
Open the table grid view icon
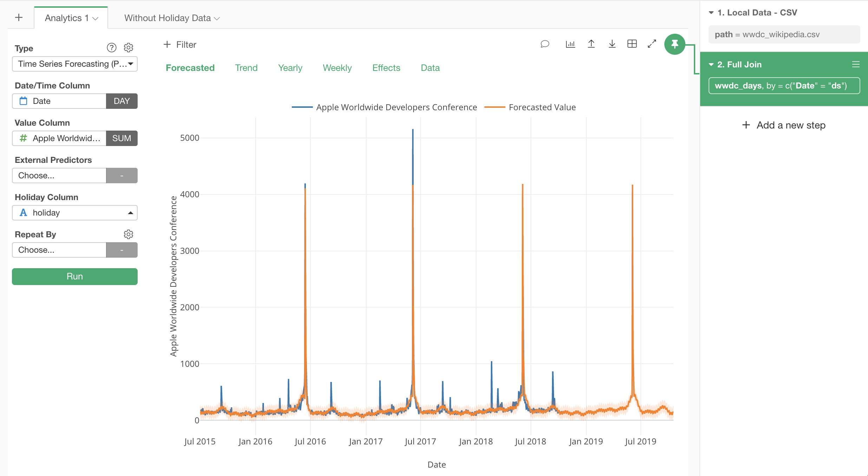pyautogui.click(x=632, y=44)
